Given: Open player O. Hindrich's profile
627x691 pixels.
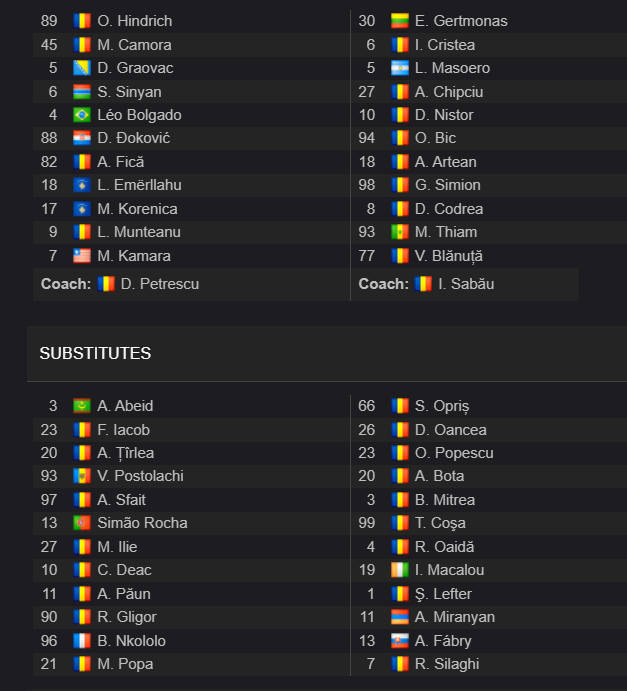Looking at the screenshot, I should point(135,21).
